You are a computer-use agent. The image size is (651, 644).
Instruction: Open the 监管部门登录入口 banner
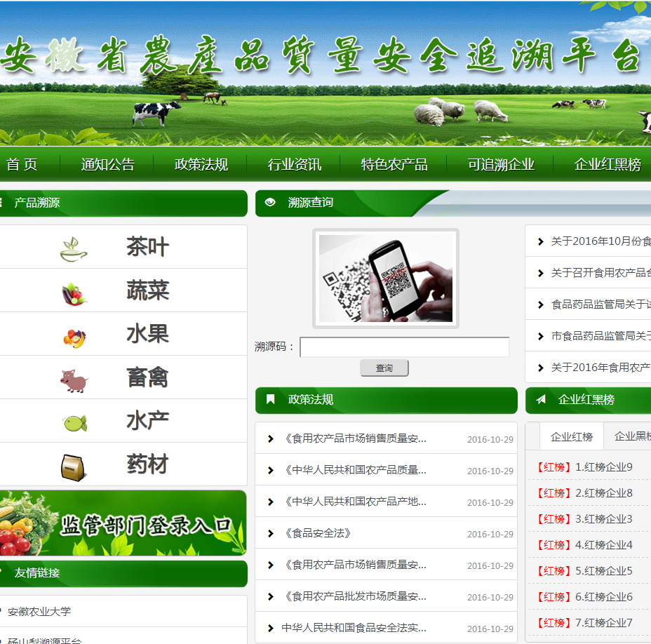(123, 523)
